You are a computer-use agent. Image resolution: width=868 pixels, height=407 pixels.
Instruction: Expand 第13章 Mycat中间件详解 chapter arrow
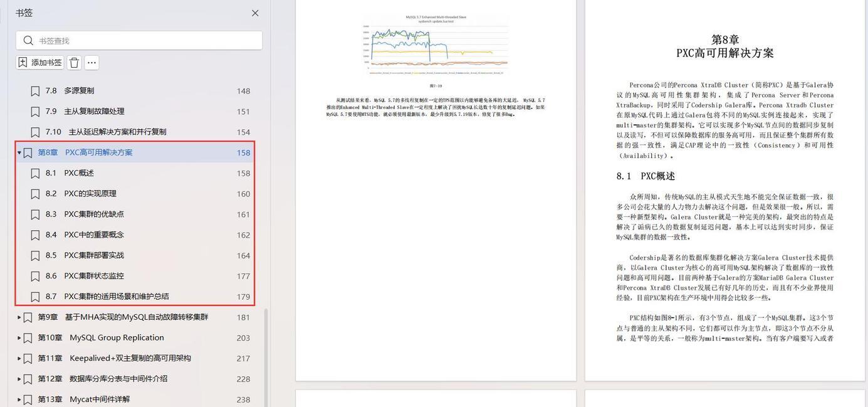point(19,399)
